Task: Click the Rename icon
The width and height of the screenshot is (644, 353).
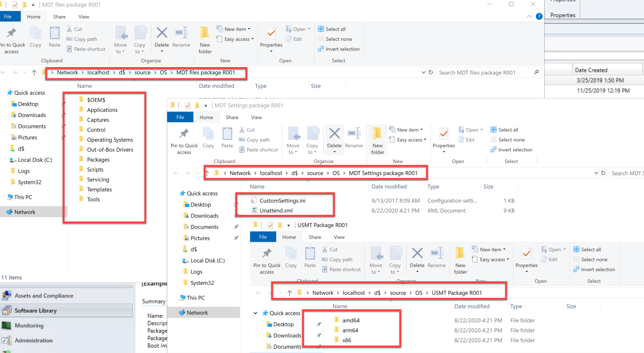Action: [181, 35]
